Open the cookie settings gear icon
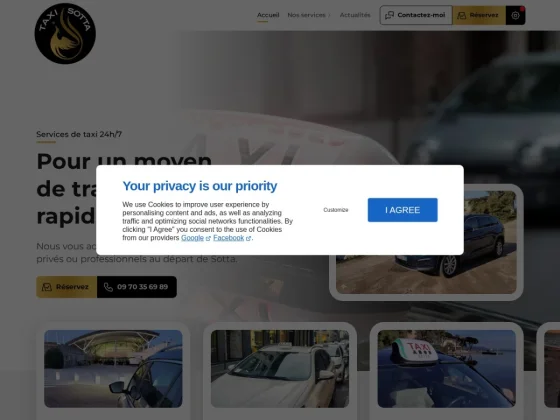560x420 pixels. click(515, 15)
